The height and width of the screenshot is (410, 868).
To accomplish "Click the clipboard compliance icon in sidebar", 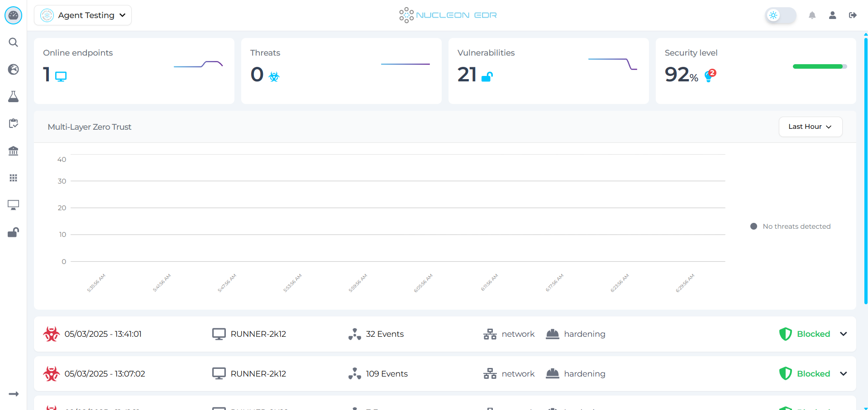I will coord(13,123).
